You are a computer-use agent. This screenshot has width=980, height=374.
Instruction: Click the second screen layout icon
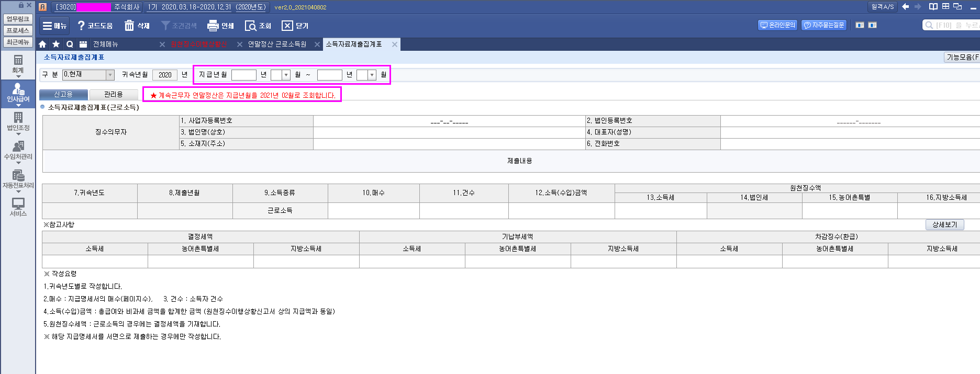tap(872, 25)
